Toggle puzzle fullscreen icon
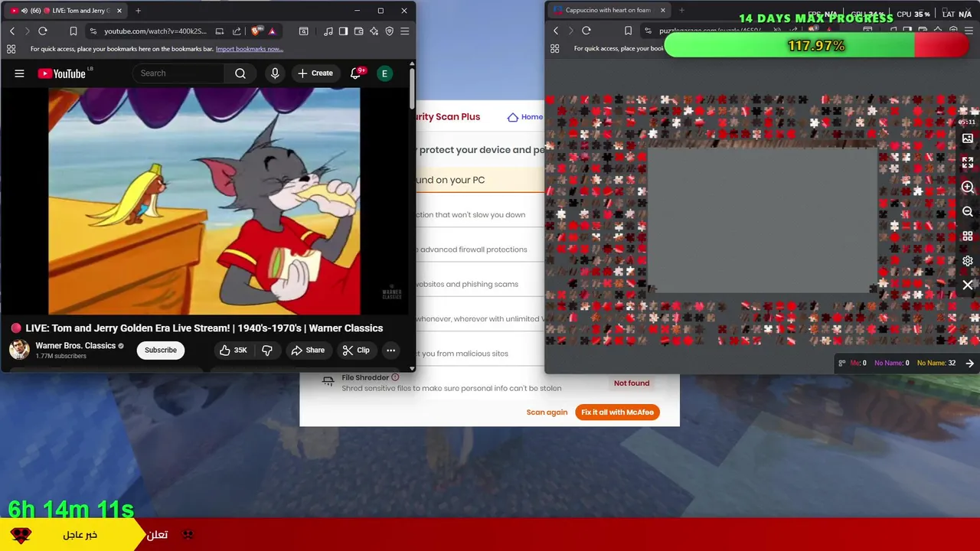Image resolution: width=980 pixels, height=551 pixels. tap(968, 163)
